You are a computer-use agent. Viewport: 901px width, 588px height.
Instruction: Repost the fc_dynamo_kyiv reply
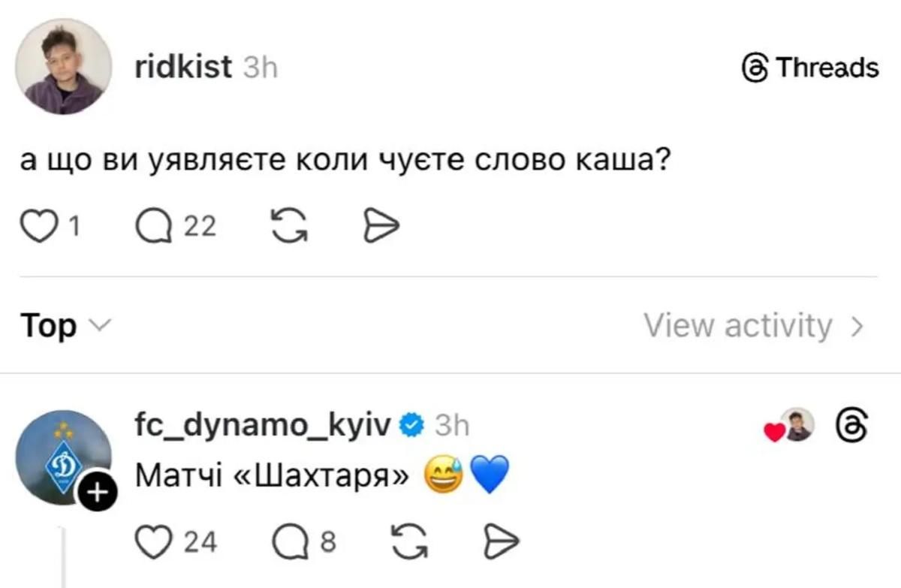(410, 542)
